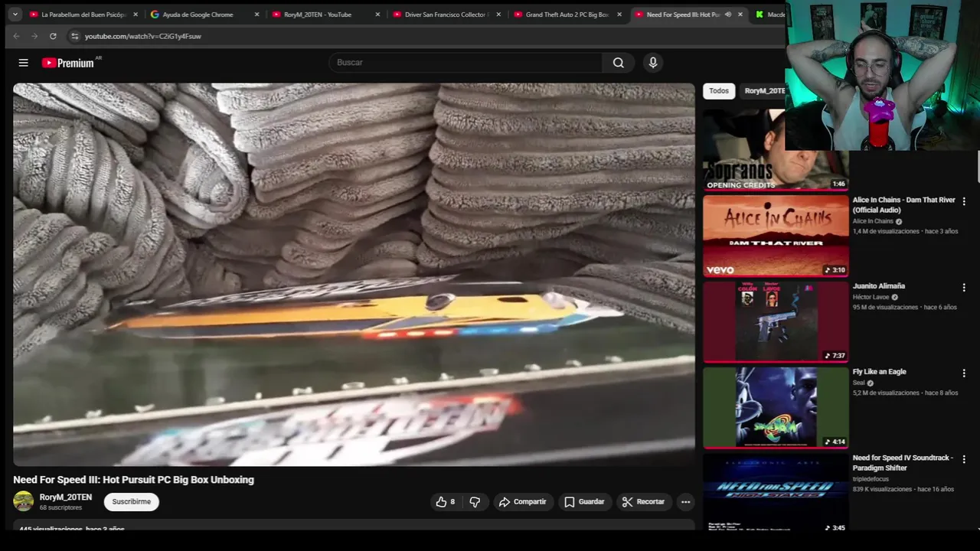The width and height of the screenshot is (980, 551).
Task: Open Fly Like an Eagle title
Action: [880, 372]
